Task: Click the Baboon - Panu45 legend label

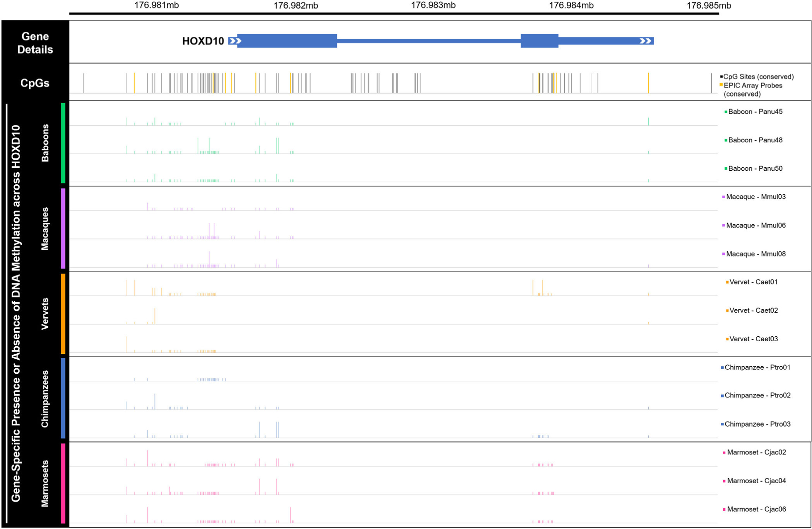Action: coord(755,112)
